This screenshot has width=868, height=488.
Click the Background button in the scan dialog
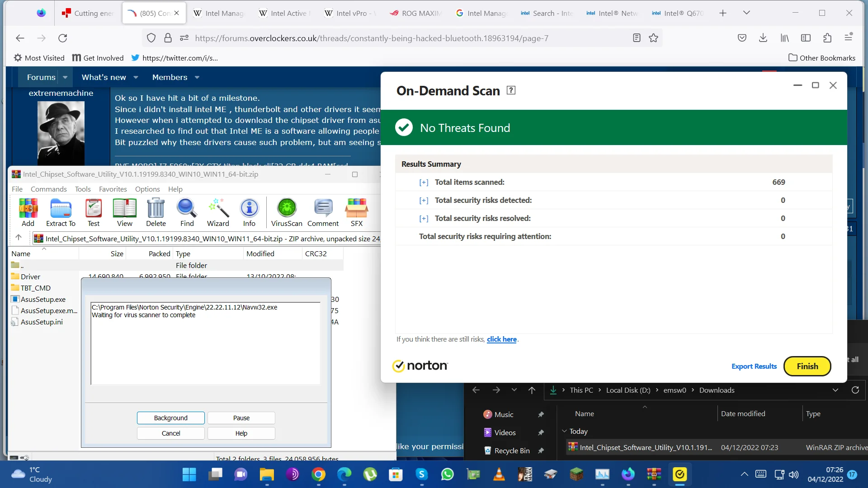point(171,418)
